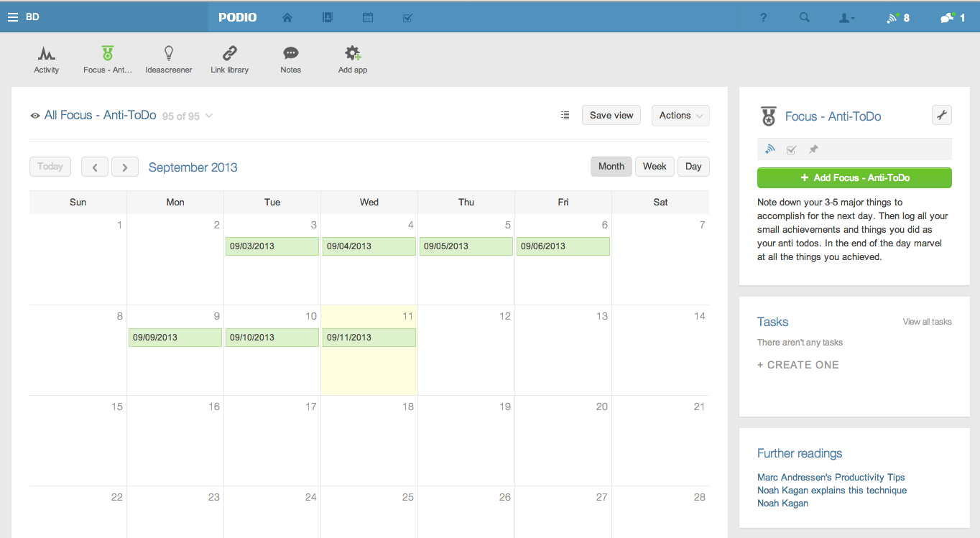
Task: Switch to Day calendar view
Action: (x=693, y=167)
